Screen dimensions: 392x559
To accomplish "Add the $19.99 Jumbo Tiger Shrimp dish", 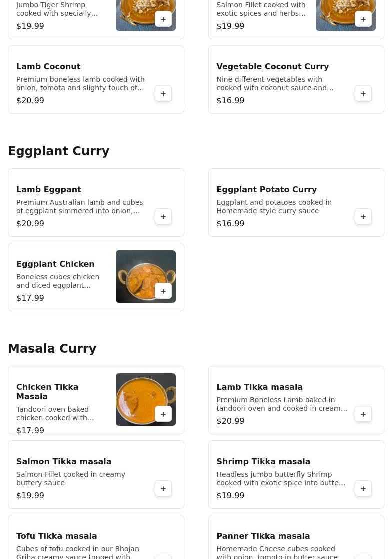I will [163, 19].
